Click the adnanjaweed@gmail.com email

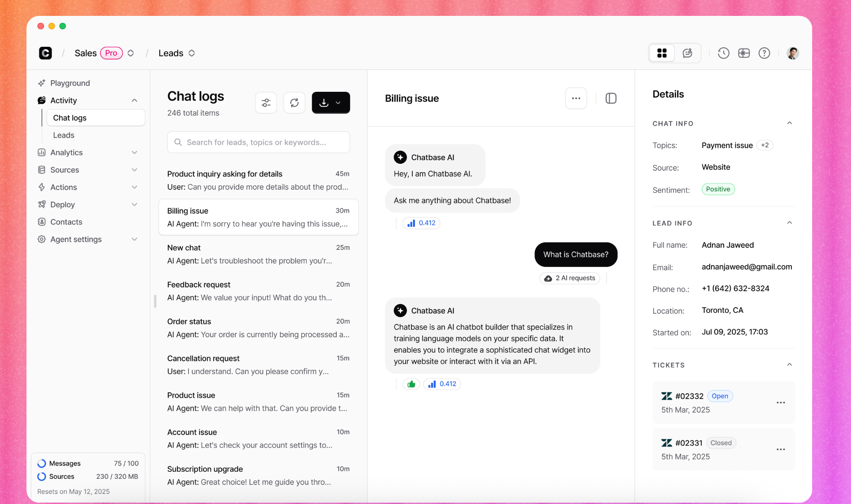(x=747, y=267)
